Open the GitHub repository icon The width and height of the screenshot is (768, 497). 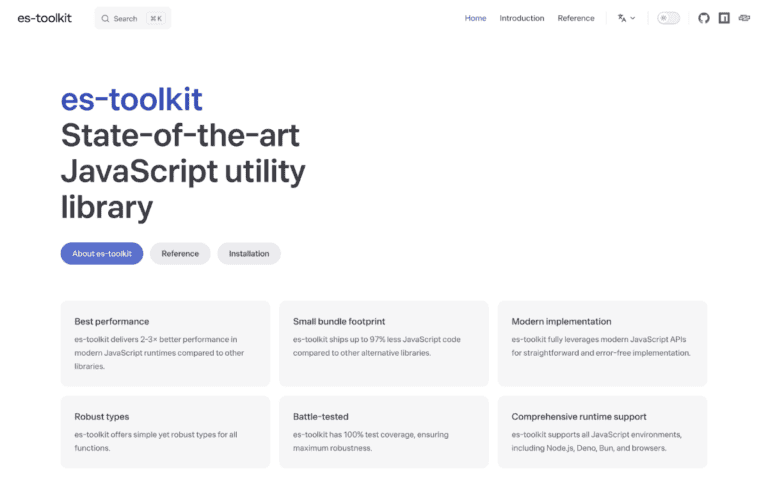pyautogui.click(x=703, y=18)
